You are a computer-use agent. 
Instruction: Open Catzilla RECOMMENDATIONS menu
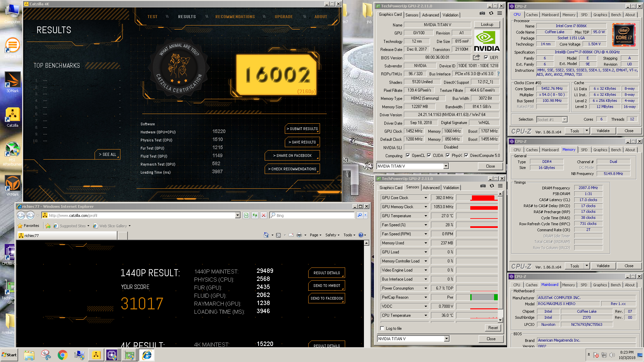point(235,17)
